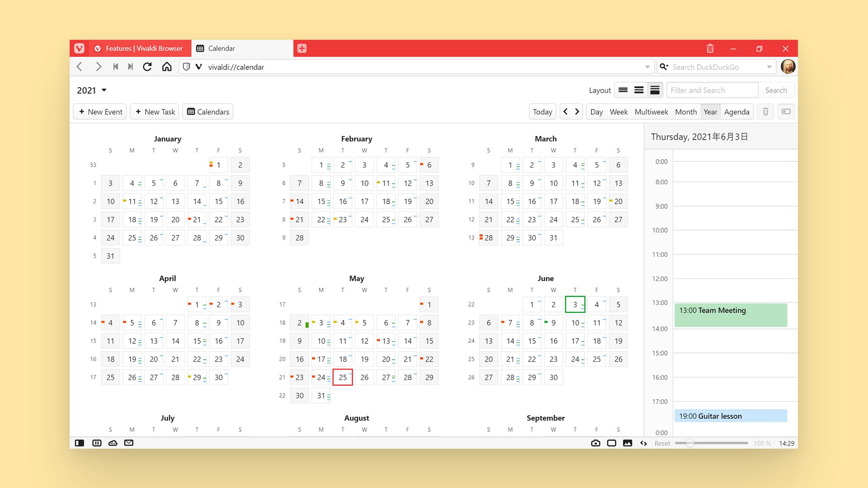Screen dimensions: 868x488
Task: Go to the previous year arrow
Action: click(x=565, y=112)
